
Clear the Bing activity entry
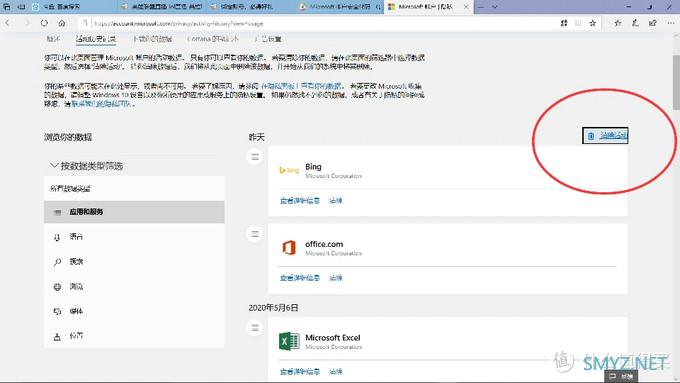336,200
